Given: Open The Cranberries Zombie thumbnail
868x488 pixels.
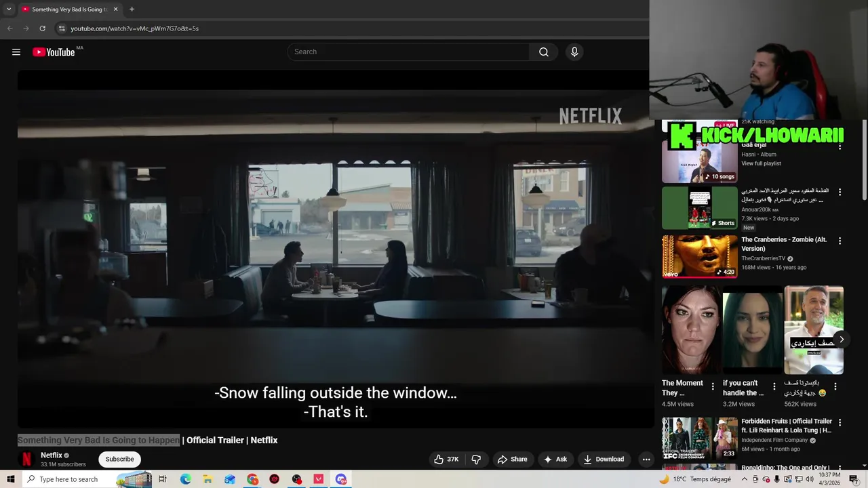Looking at the screenshot, I should pos(700,256).
